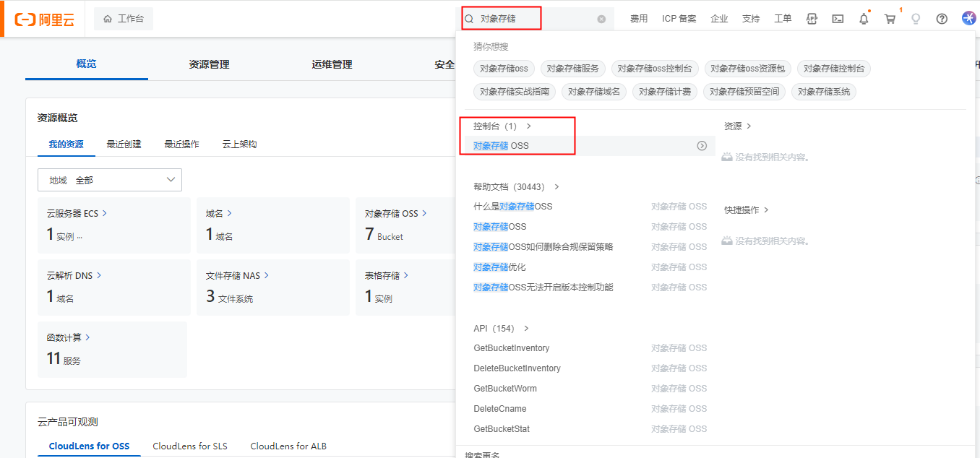Open the 文件存储 NAS resource card
The image size is (980, 458).
click(273, 288)
